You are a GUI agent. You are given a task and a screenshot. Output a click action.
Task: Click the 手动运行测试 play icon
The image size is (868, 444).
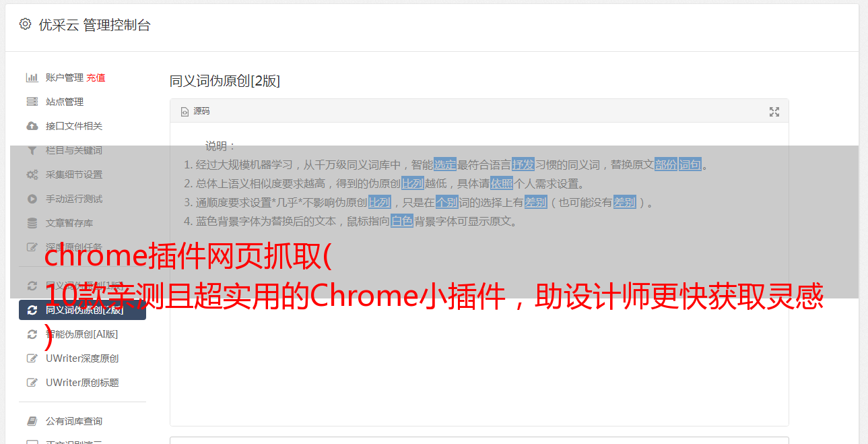pos(32,199)
